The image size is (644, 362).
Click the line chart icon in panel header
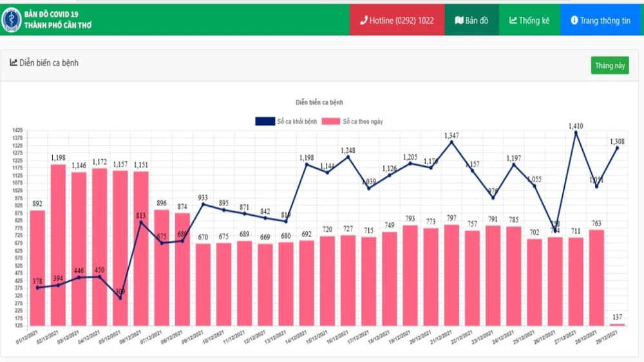pyautogui.click(x=14, y=62)
